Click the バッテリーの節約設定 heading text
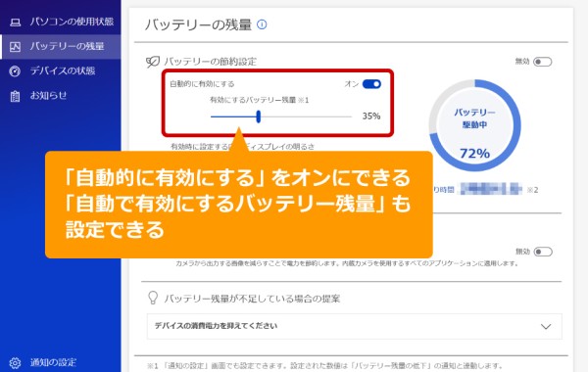588x372 pixels. coord(211,62)
